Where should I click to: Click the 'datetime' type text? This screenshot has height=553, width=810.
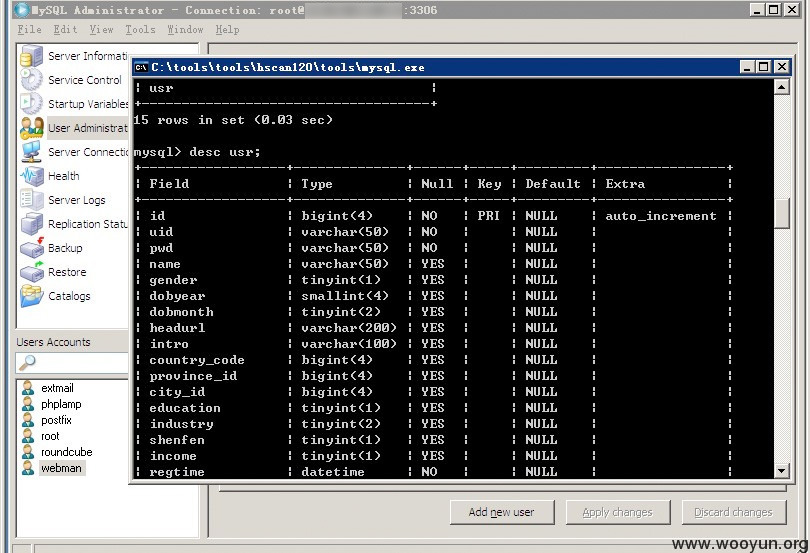(x=333, y=472)
